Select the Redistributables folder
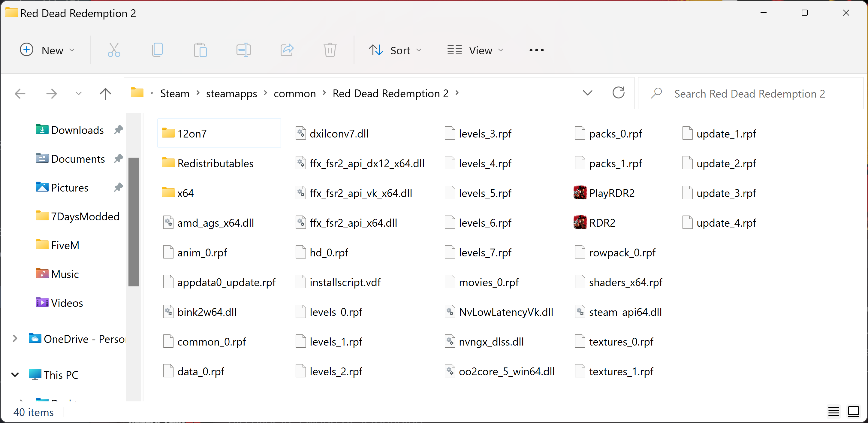 208,163
